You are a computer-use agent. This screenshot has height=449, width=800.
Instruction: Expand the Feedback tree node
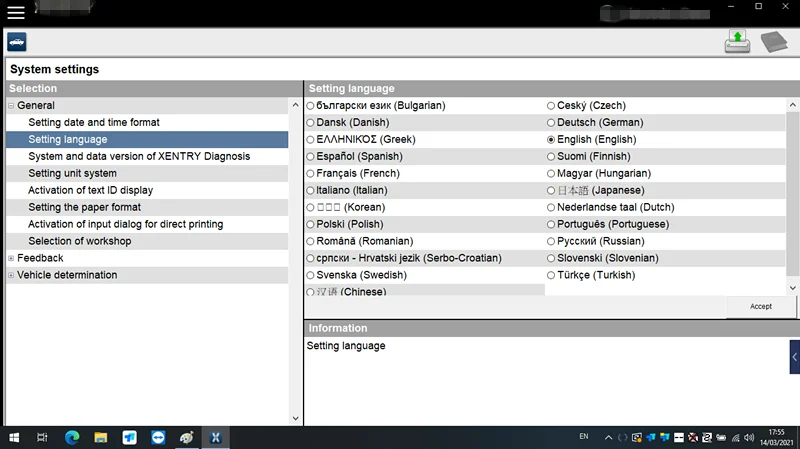(11, 258)
